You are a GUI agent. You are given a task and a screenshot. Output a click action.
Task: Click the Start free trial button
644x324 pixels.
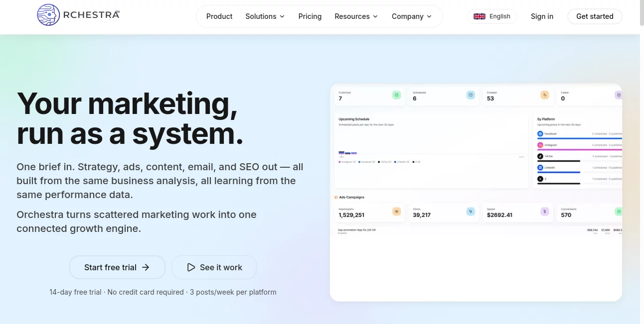pyautogui.click(x=117, y=267)
